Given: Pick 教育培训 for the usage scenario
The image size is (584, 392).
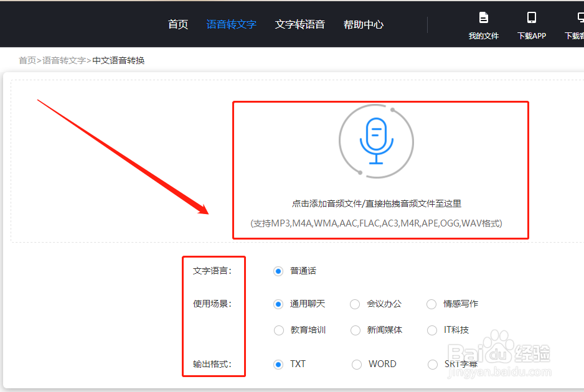Looking at the screenshot, I should click(278, 330).
